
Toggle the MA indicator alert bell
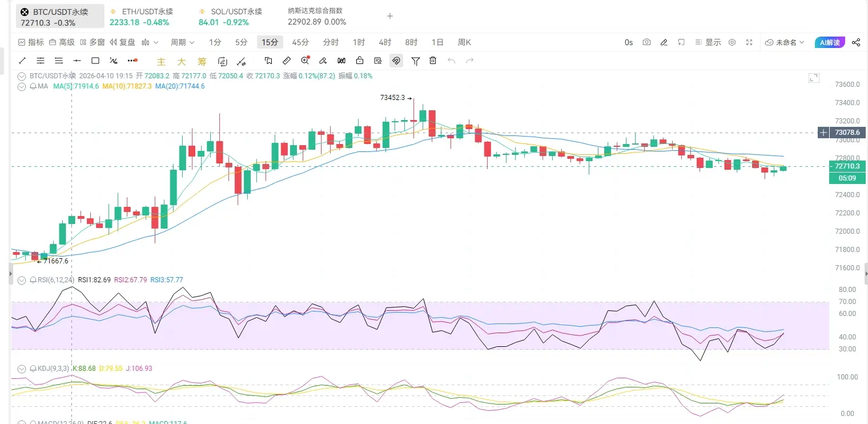[x=33, y=86]
